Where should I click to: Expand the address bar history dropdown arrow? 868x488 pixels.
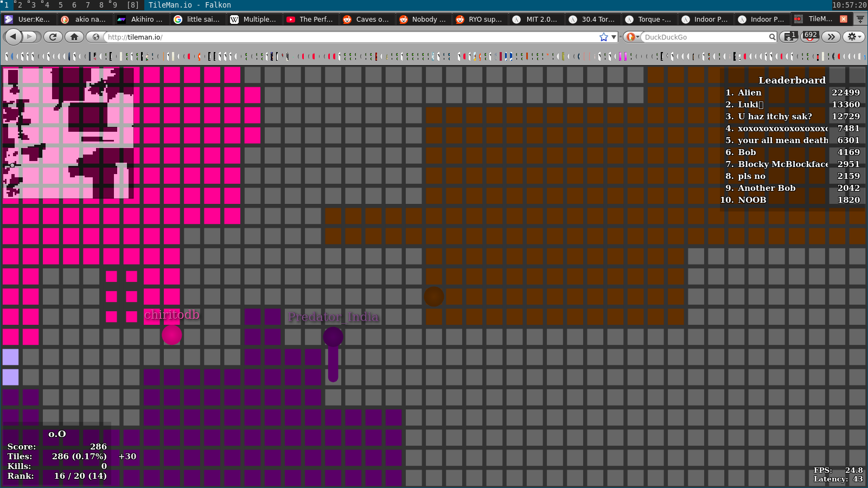tap(614, 37)
